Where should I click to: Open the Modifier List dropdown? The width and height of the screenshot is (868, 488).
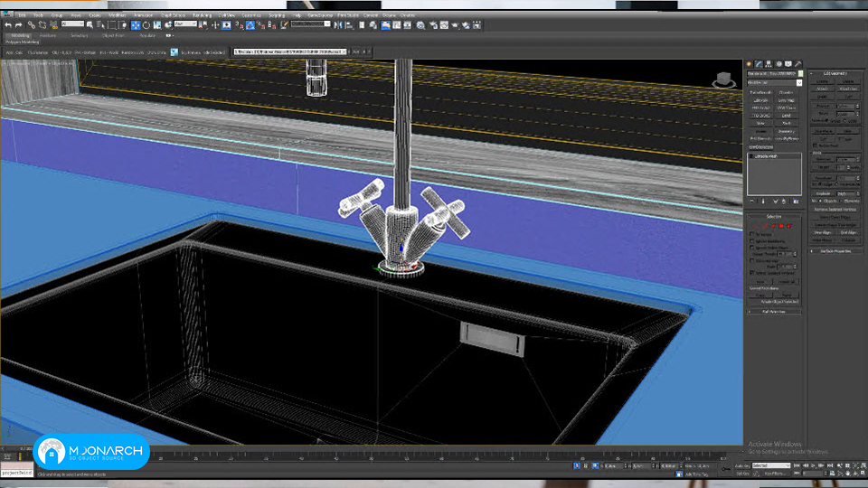775,82
